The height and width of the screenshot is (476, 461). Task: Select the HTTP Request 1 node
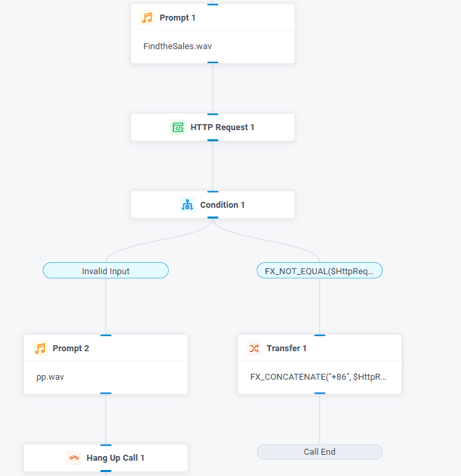(213, 127)
